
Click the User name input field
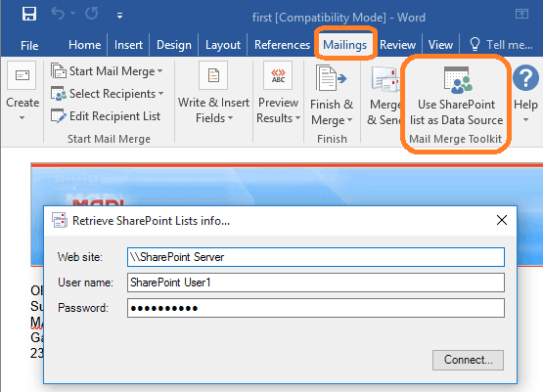316,283
